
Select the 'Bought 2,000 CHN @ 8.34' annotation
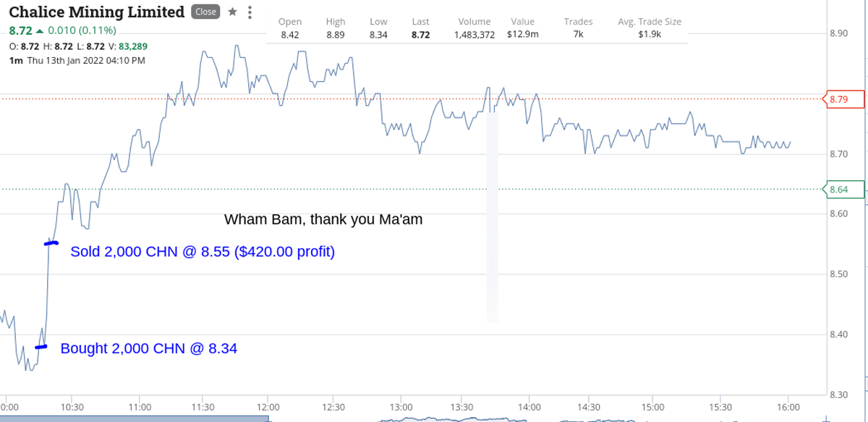(149, 348)
